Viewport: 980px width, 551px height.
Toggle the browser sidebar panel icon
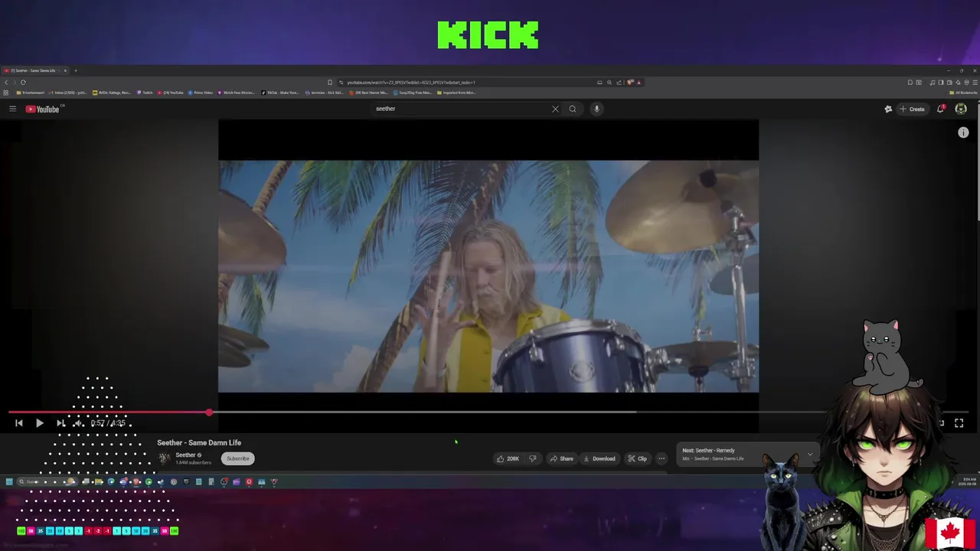tap(941, 82)
